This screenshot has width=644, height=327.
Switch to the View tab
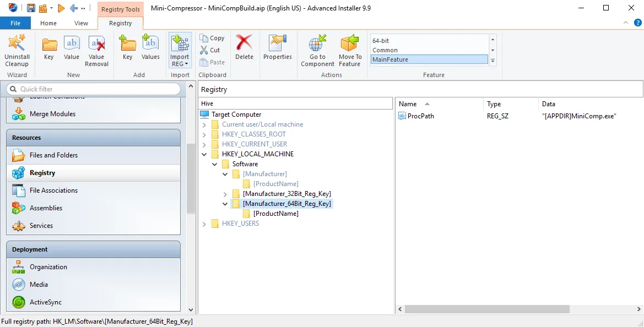pos(81,23)
